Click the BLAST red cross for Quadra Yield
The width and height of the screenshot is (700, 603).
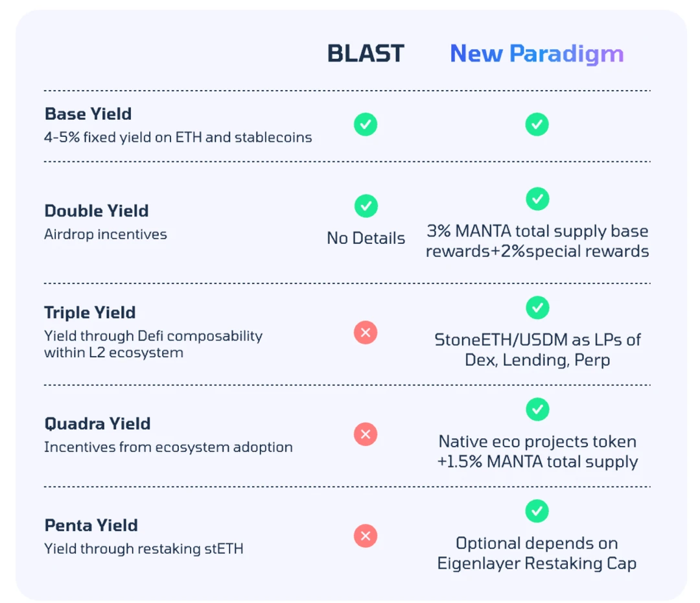[x=366, y=434]
